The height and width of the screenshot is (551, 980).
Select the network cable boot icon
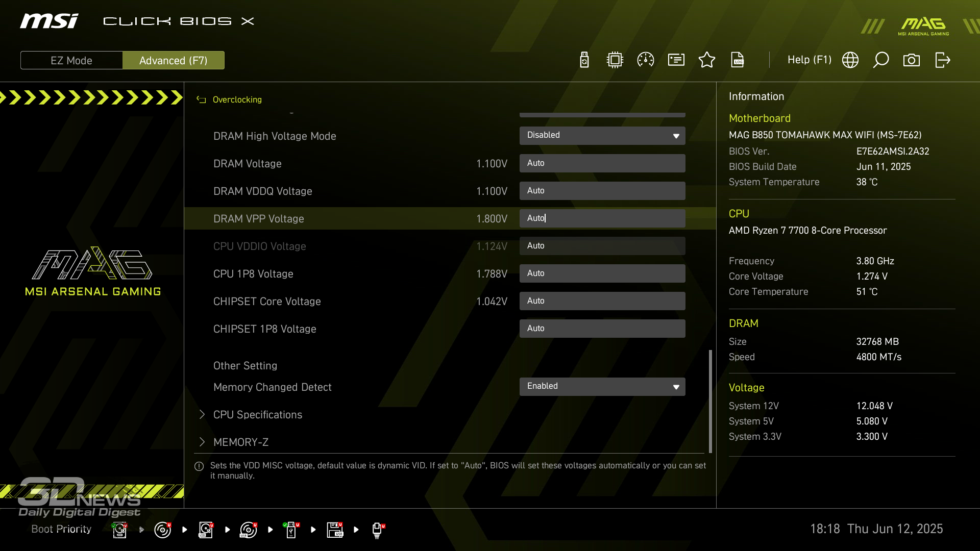[378, 530]
